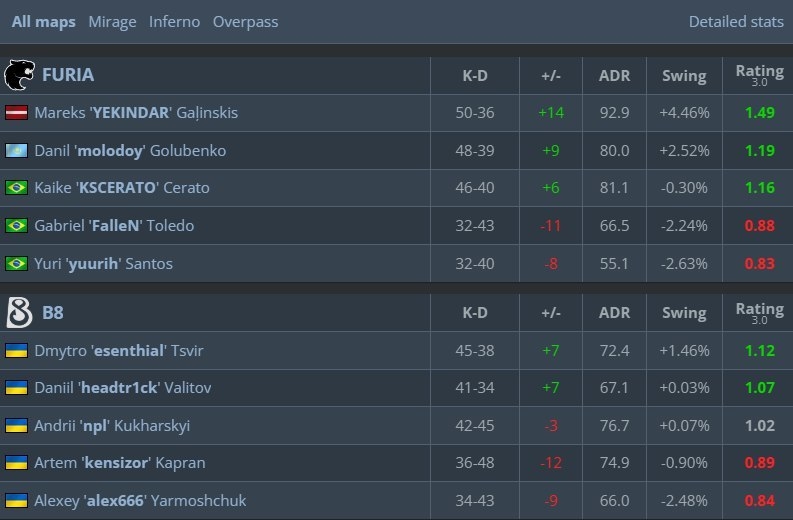This screenshot has height=520, width=793.
Task: Show the All maps stats tab
Action: click(43, 21)
